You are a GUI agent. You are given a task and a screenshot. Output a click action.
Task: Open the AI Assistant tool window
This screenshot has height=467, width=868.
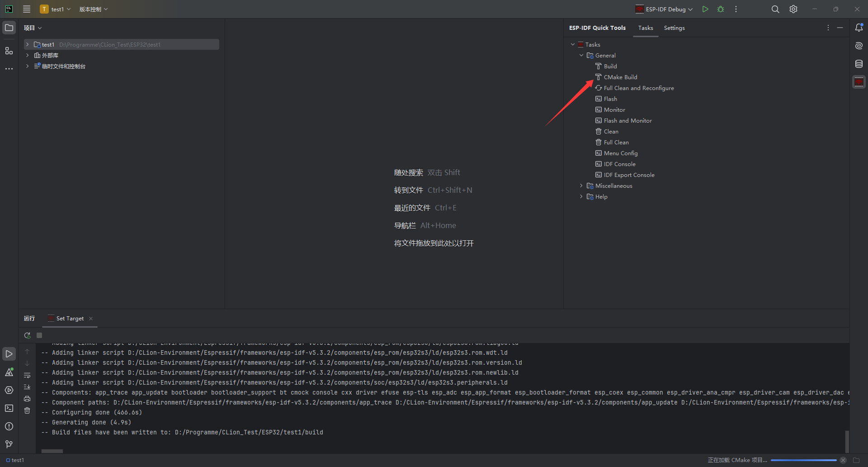[859, 46]
